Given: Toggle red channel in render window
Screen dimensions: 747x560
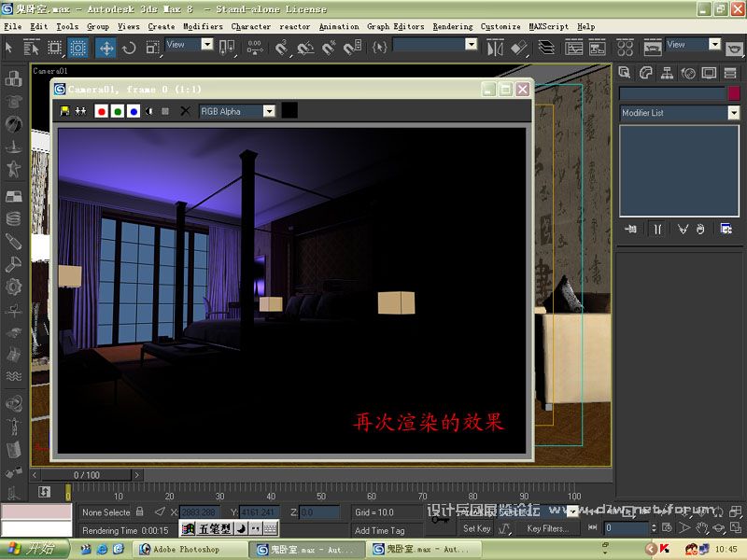Looking at the screenshot, I should [101, 111].
